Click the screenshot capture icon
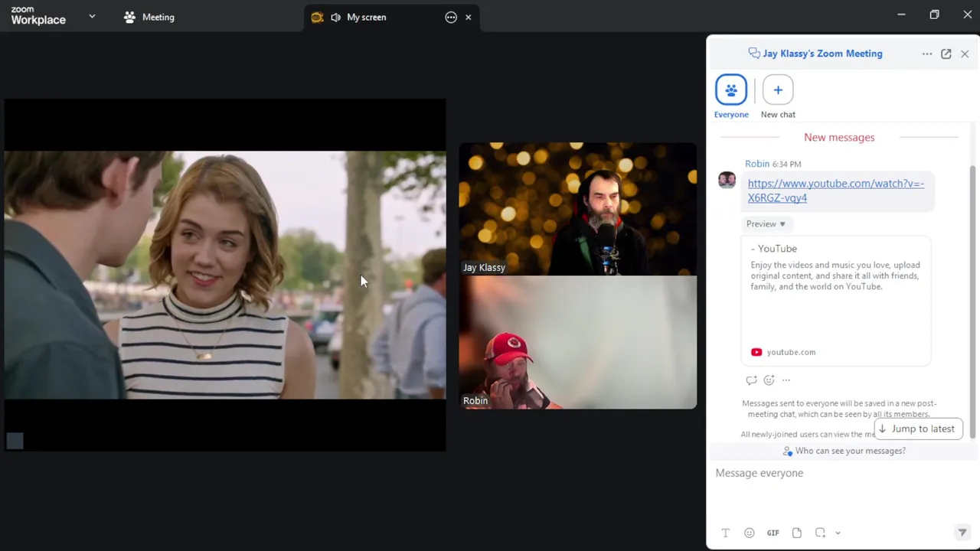The image size is (980, 551). tap(820, 533)
